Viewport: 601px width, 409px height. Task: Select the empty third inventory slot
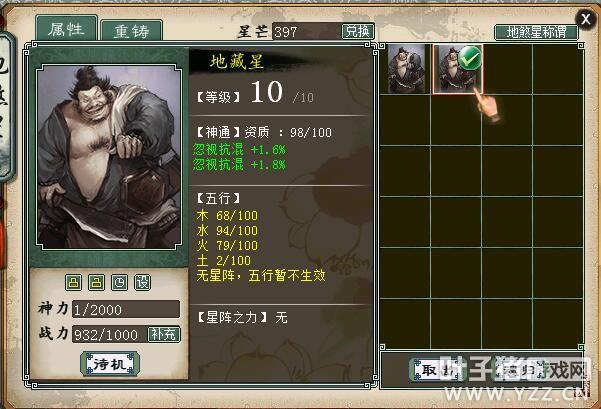(507, 69)
